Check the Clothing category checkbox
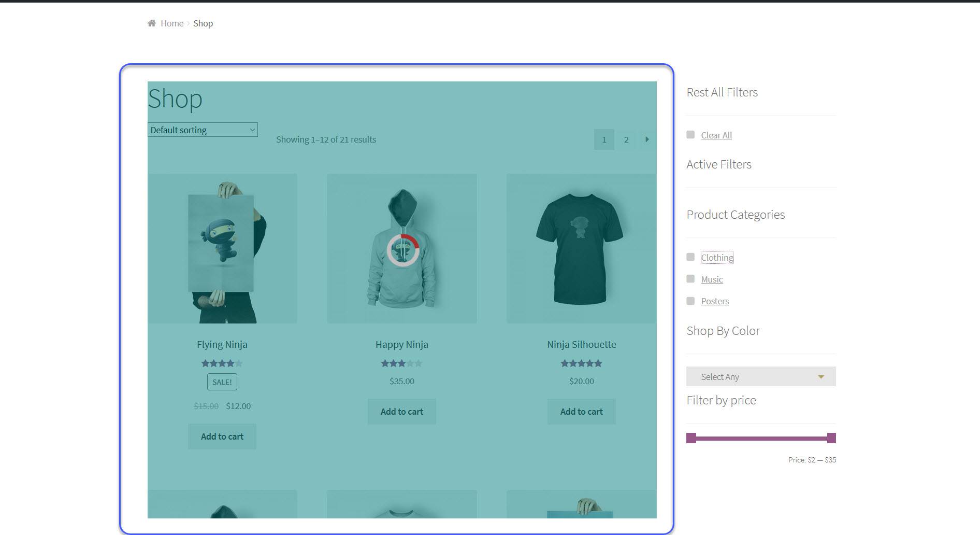Image resolution: width=980 pixels, height=535 pixels. (690, 257)
